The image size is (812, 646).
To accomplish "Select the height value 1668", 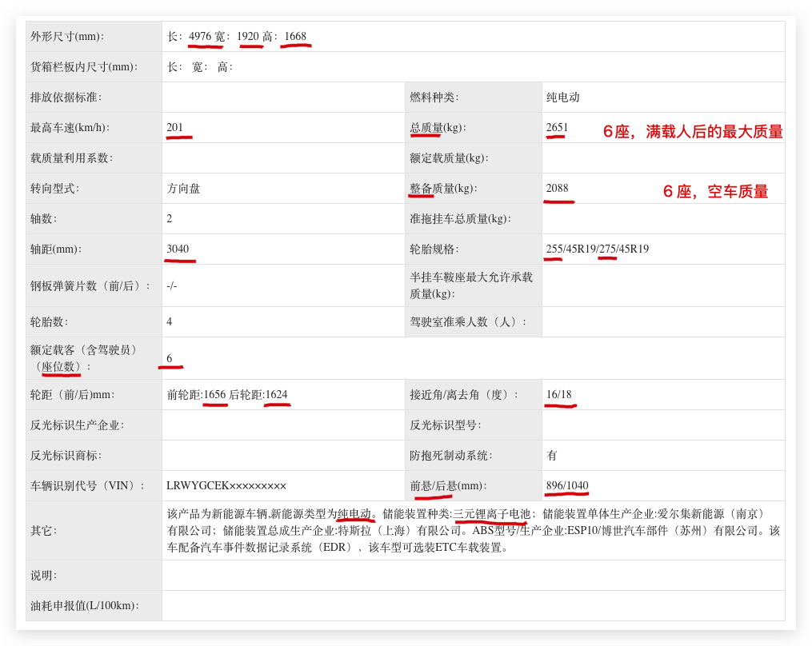I will point(295,36).
